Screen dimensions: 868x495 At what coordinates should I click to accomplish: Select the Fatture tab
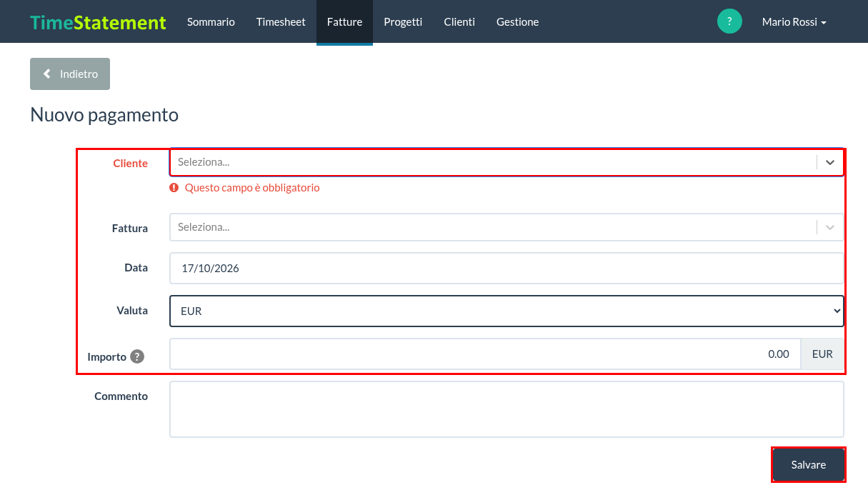(x=344, y=22)
